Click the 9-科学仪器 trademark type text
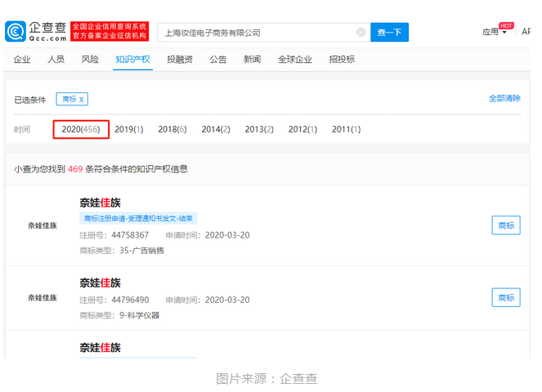Screen dimensions: 542x392 point(139,315)
